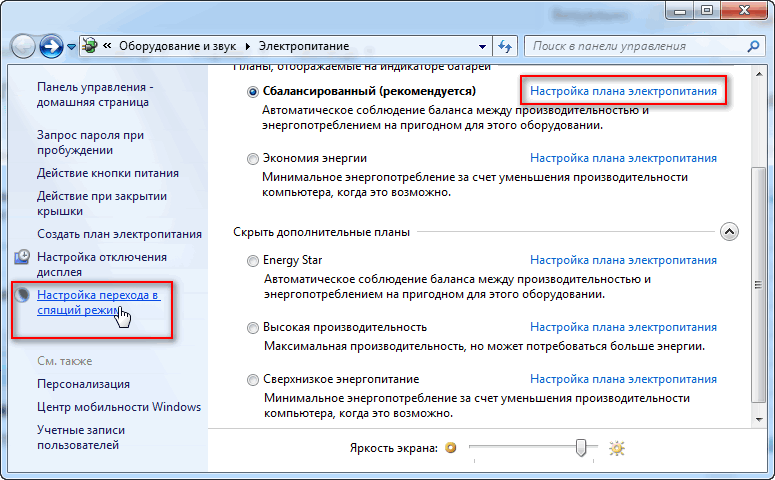Click the scrollbar up arrow

tap(759, 74)
